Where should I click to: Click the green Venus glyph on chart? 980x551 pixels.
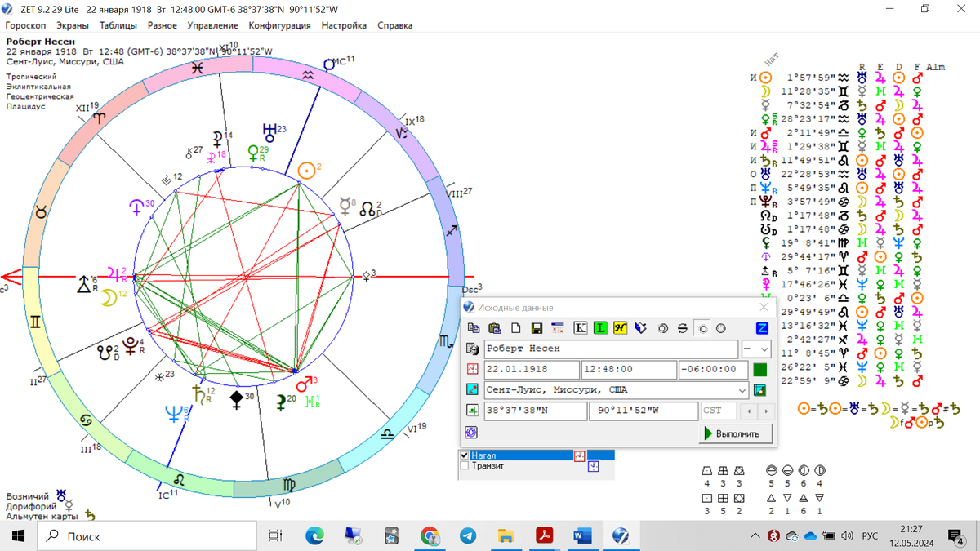pos(253,153)
